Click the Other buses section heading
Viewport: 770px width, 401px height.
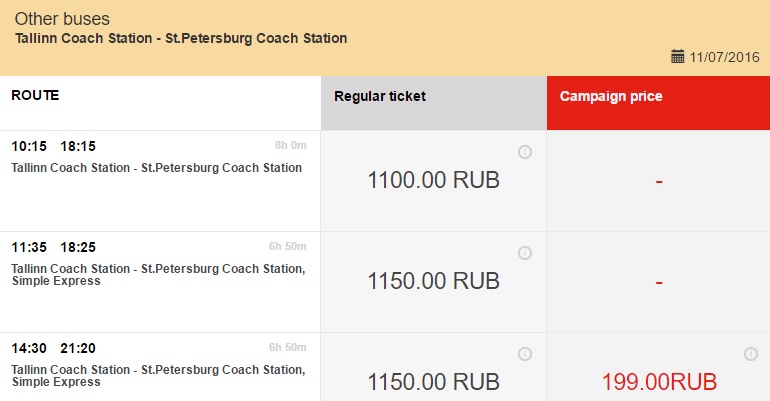pos(62,19)
